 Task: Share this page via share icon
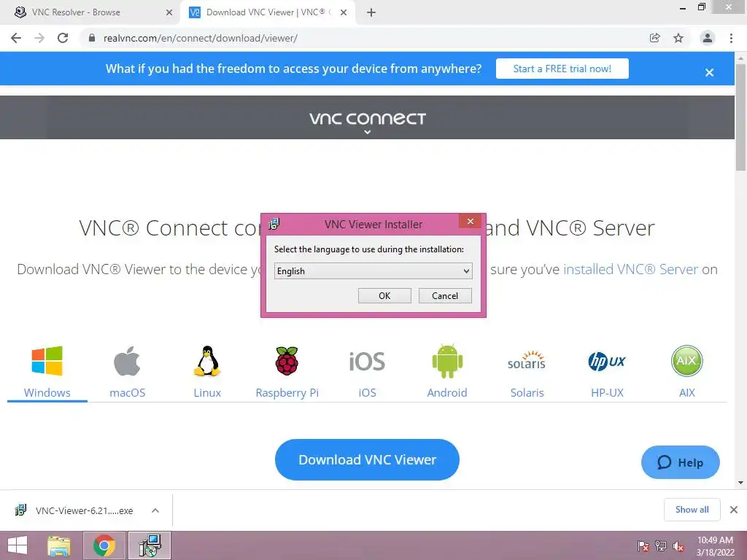pyautogui.click(x=655, y=38)
